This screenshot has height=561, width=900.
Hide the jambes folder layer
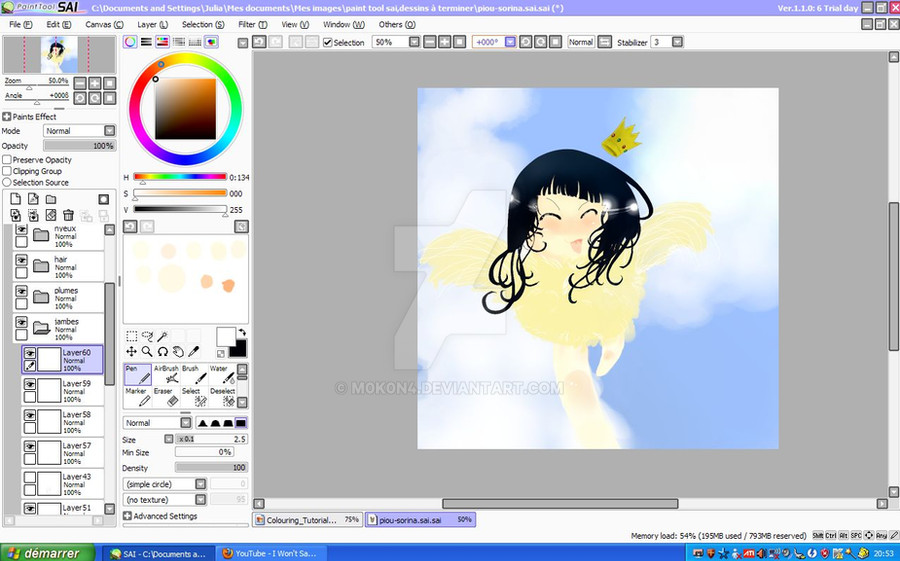(21, 322)
